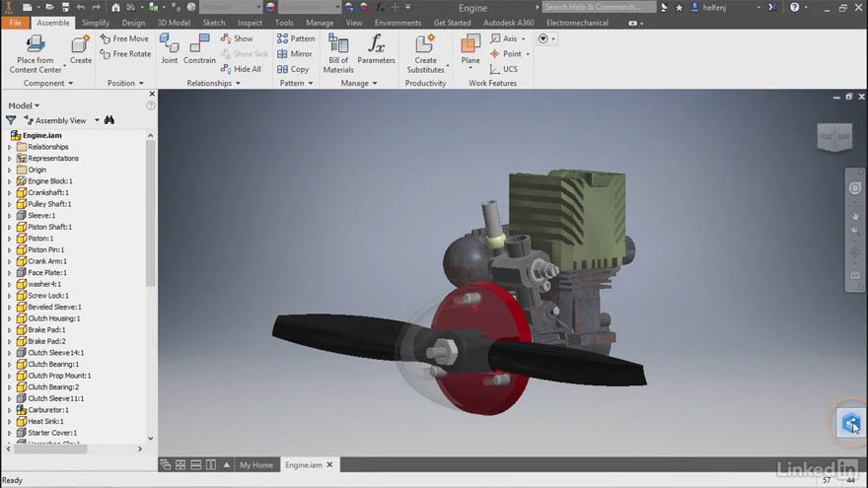This screenshot has width=868, height=488.
Task: Open the Model browser dropdown
Action: tap(24, 105)
